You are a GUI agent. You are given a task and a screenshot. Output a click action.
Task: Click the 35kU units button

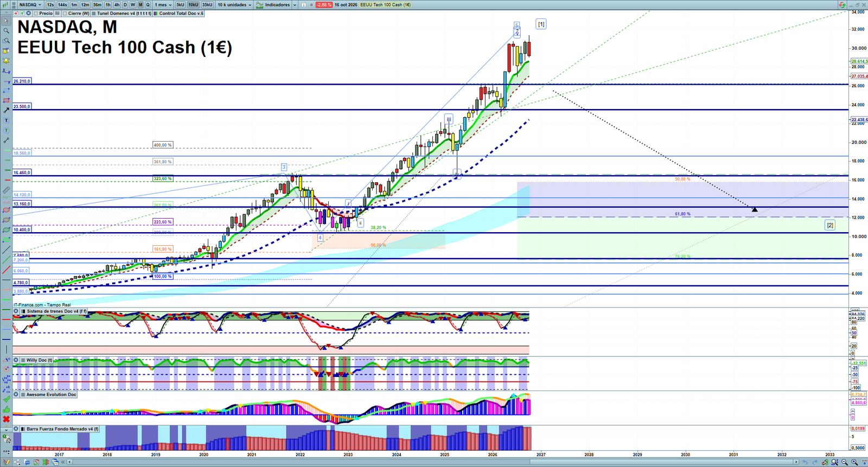[207, 5]
